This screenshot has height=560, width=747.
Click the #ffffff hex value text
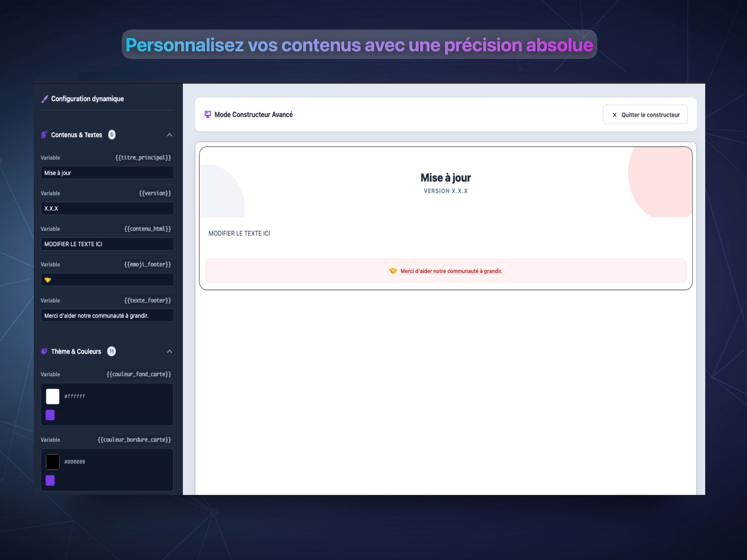coord(75,396)
